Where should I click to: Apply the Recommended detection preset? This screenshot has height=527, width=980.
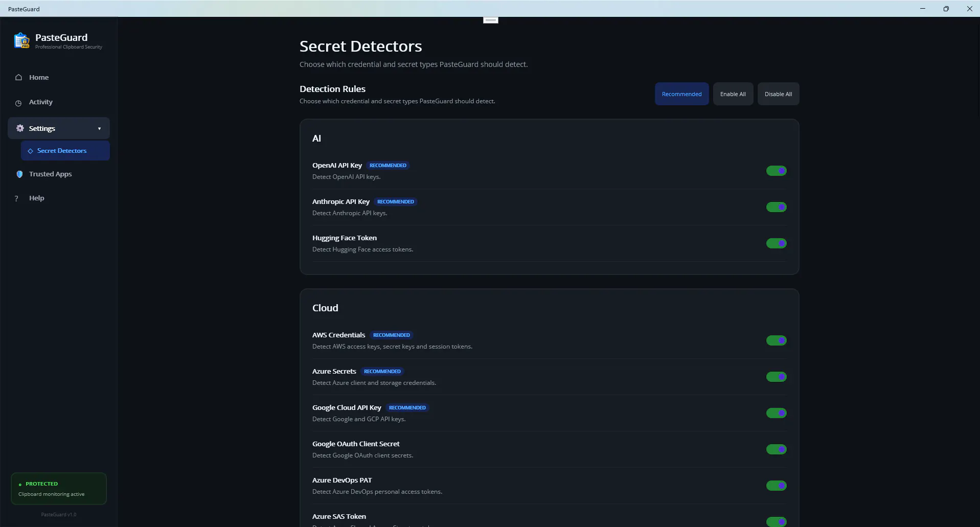681,94
